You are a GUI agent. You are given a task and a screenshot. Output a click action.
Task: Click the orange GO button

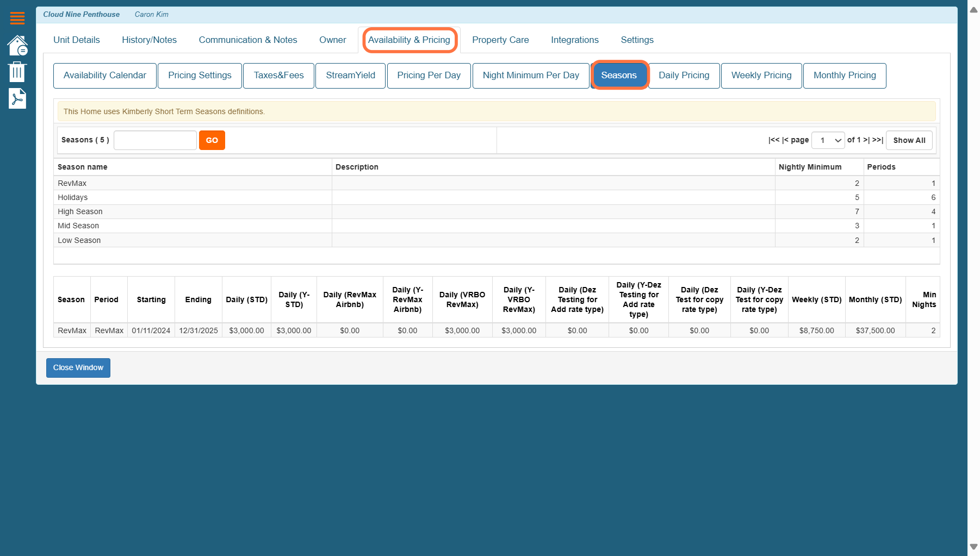(x=212, y=140)
